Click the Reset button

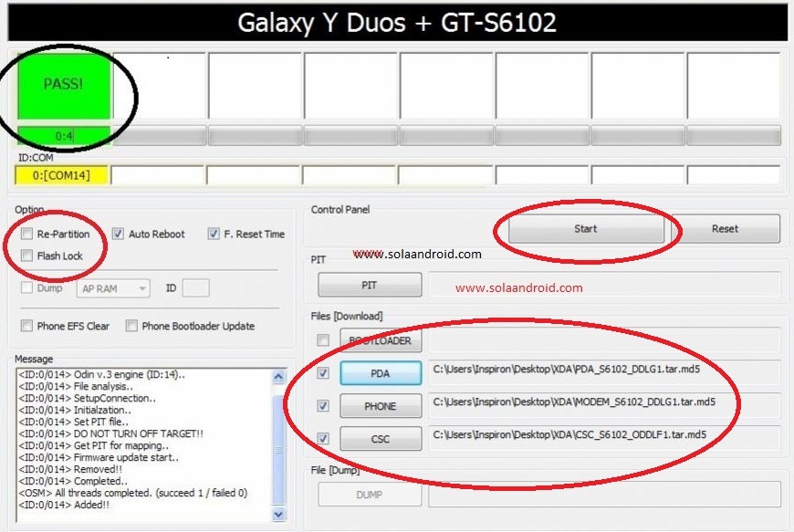726,229
